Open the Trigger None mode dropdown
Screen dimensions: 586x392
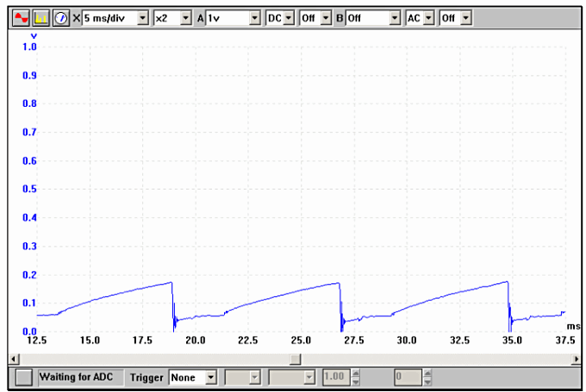pos(211,377)
